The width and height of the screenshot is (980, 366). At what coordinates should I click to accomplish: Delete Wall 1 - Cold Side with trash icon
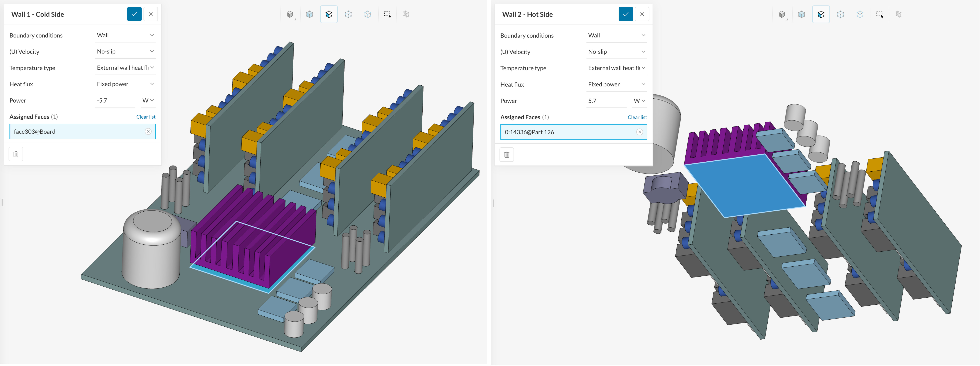pyautogui.click(x=16, y=154)
